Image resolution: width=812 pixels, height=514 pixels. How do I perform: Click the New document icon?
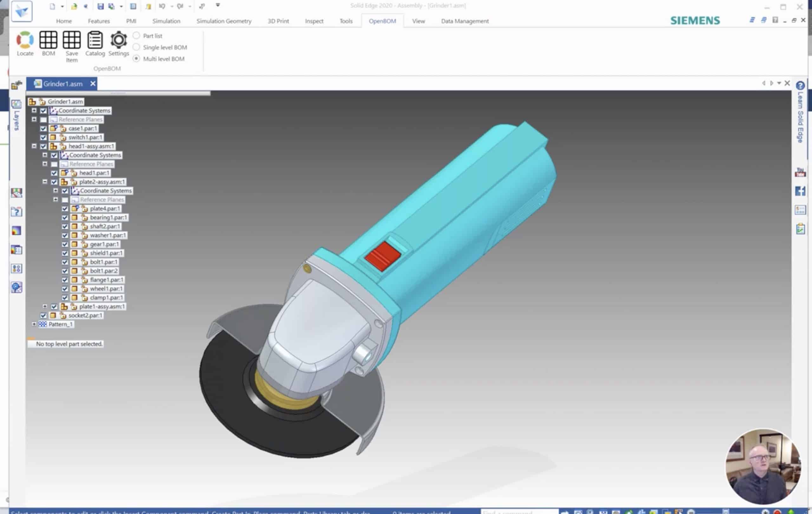pyautogui.click(x=52, y=6)
